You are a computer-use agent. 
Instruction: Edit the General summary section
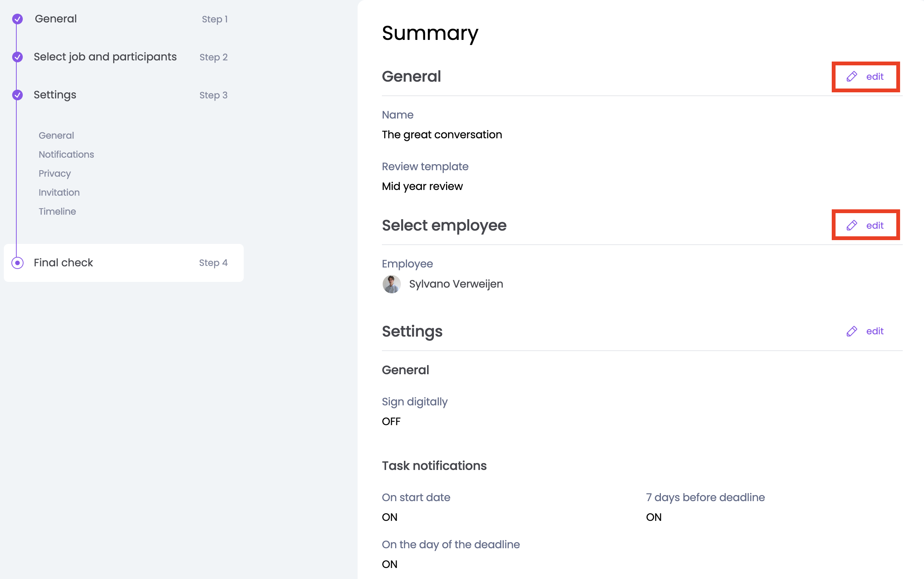coord(875,77)
